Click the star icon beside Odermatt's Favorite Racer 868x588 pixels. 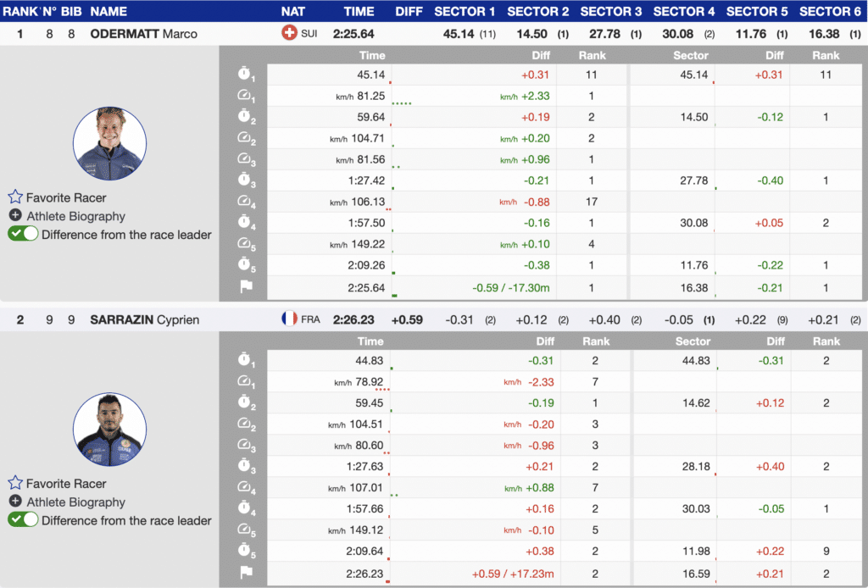point(14,197)
